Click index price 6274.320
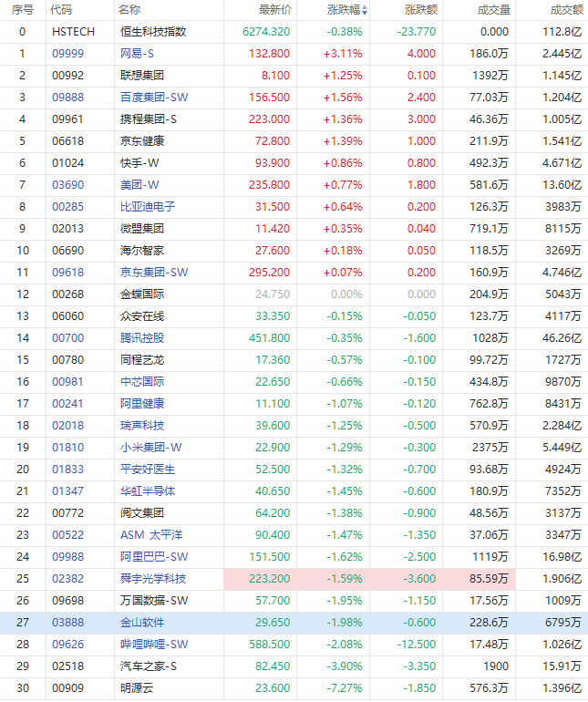This screenshot has height=702, width=588. pyautogui.click(x=266, y=32)
